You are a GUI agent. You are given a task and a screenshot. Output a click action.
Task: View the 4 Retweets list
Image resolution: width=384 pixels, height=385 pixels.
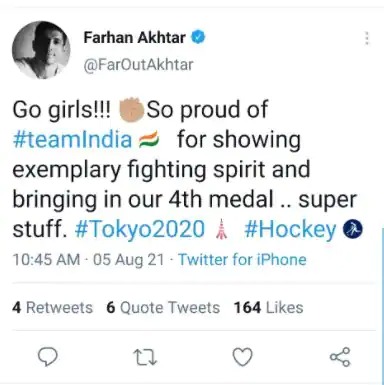click(52, 307)
